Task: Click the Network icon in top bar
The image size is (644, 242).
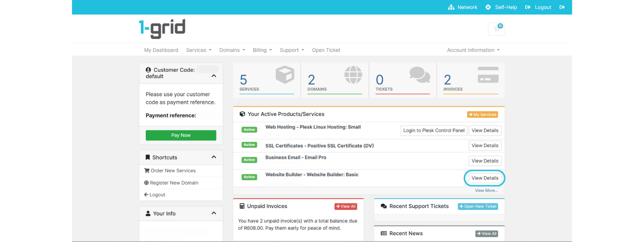Action: 451,7
